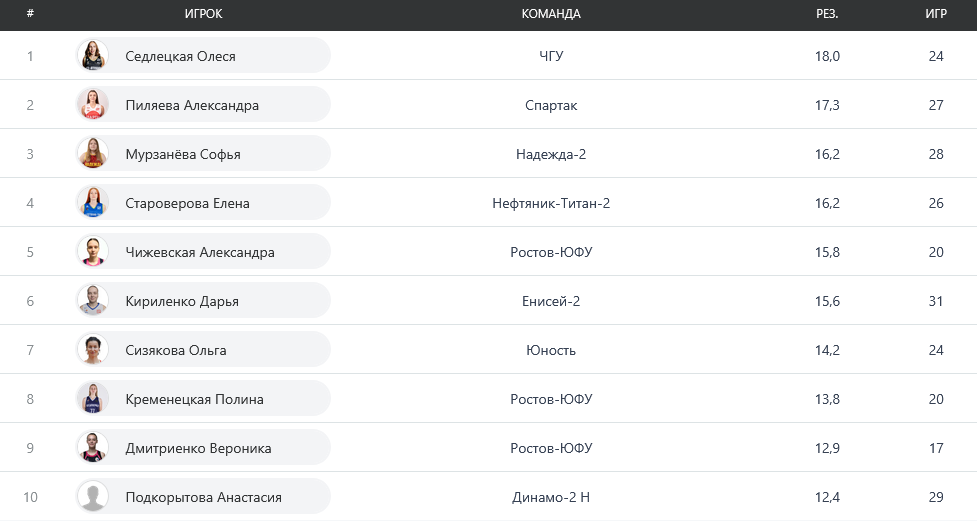Image resolution: width=977 pixels, height=532 pixels.
Task: Open the ЧГУ team link
Action: pos(551,56)
